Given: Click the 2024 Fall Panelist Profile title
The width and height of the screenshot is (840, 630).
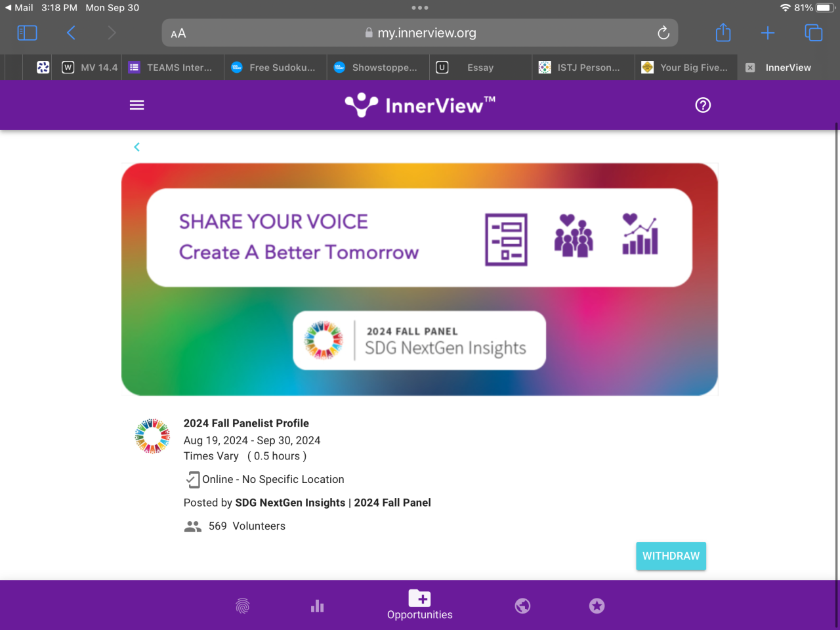Looking at the screenshot, I should pyautogui.click(x=246, y=423).
